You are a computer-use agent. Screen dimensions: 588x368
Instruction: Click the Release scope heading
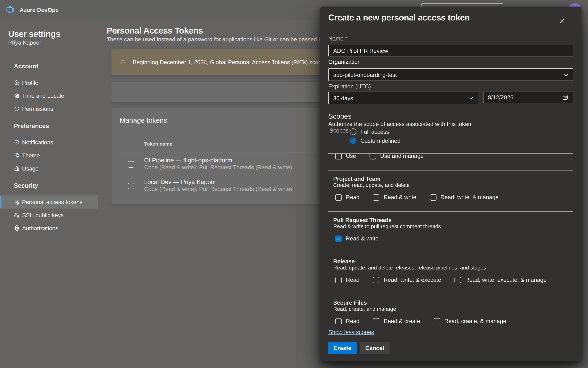click(344, 261)
